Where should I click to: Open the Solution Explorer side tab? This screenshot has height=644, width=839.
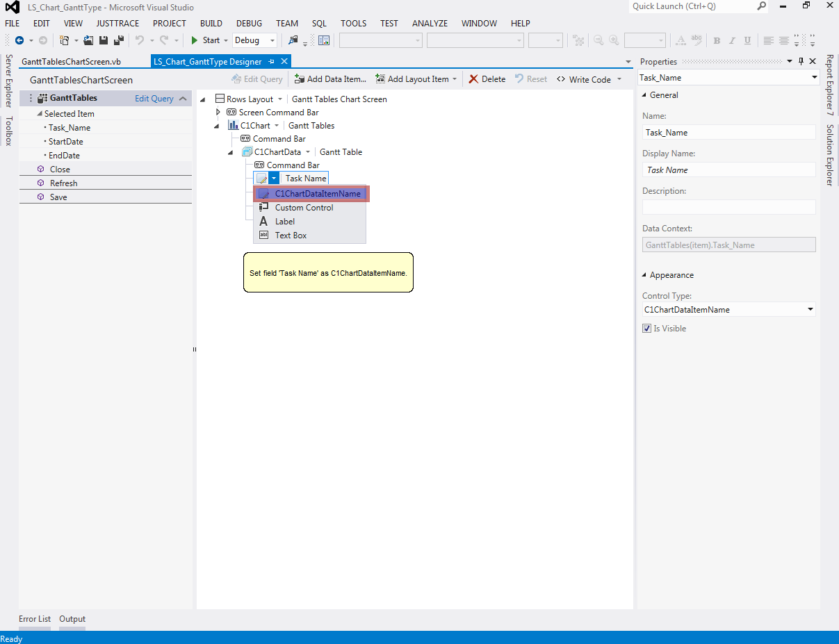[x=829, y=155]
